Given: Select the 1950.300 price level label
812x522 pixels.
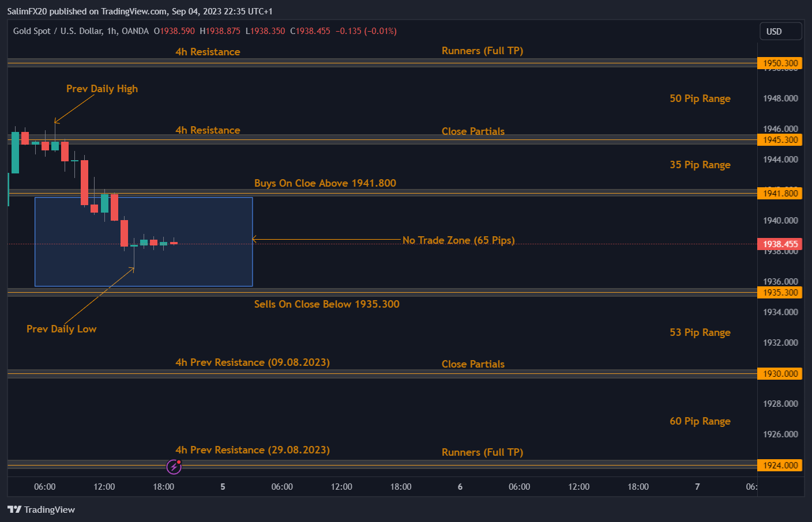Looking at the screenshot, I should tap(779, 63).
